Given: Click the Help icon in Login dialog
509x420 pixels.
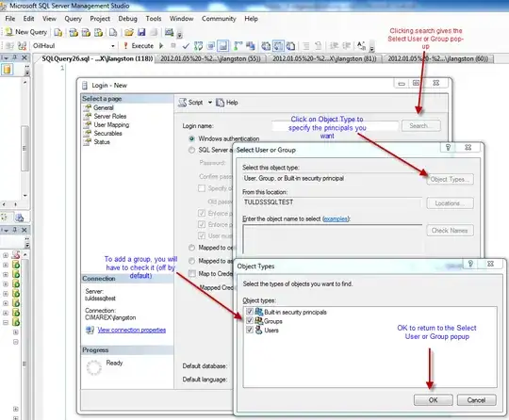Looking at the screenshot, I should (x=220, y=103).
